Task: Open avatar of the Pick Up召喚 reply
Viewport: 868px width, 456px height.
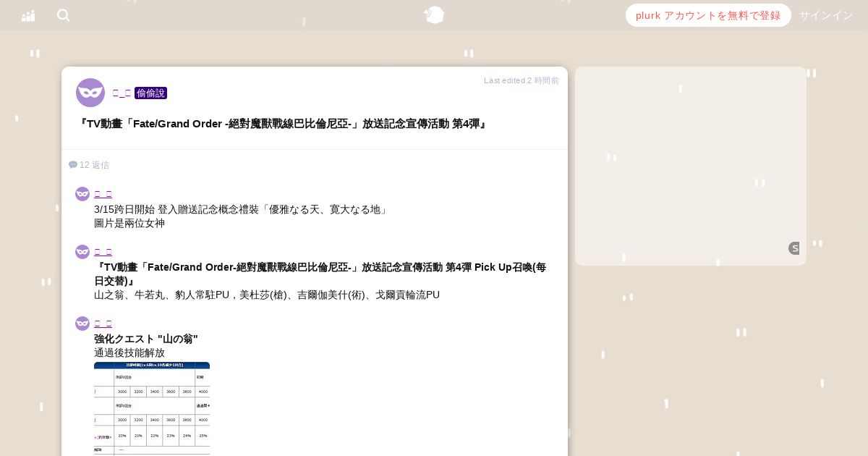Action: coord(82,252)
